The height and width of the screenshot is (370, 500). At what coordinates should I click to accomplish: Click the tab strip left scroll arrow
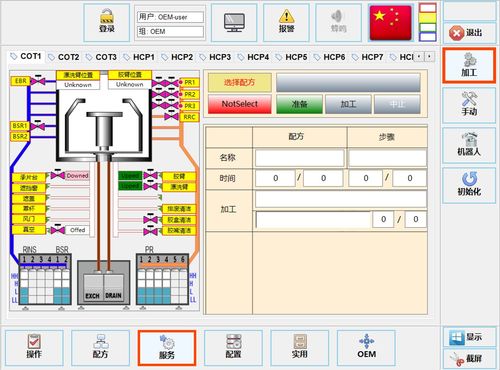pos(419,57)
